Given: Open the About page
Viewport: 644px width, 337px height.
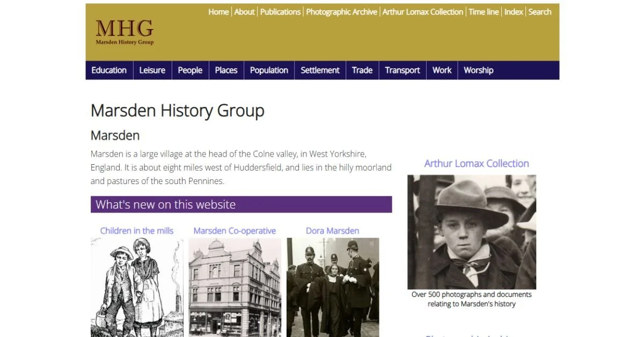Looking at the screenshot, I should [244, 12].
